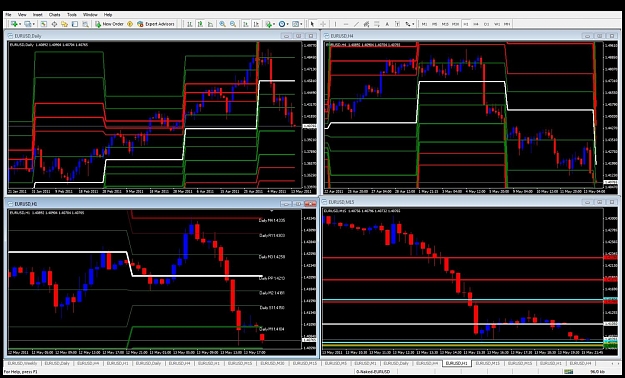Open the View menu
625x378 pixels.
tap(22, 15)
